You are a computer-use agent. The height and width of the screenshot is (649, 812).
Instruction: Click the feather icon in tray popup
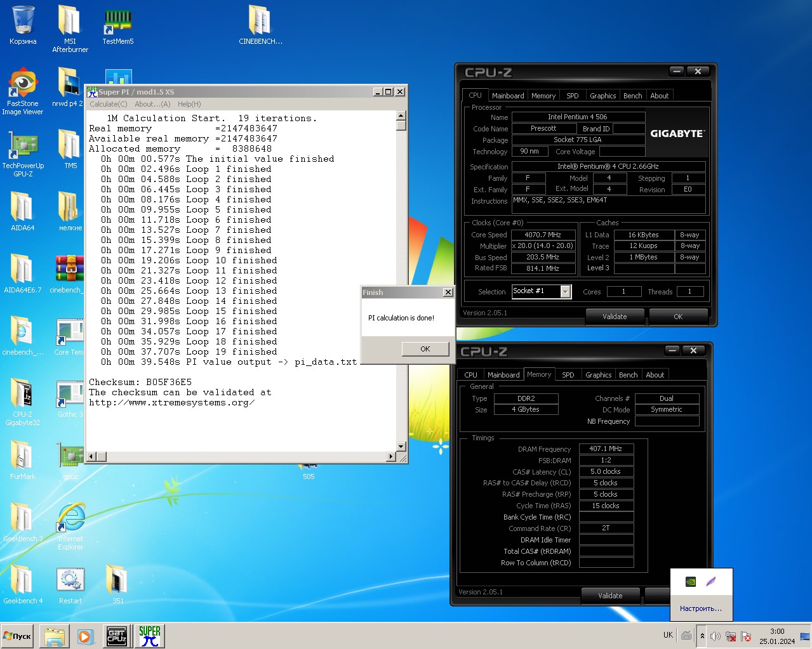[x=711, y=581]
